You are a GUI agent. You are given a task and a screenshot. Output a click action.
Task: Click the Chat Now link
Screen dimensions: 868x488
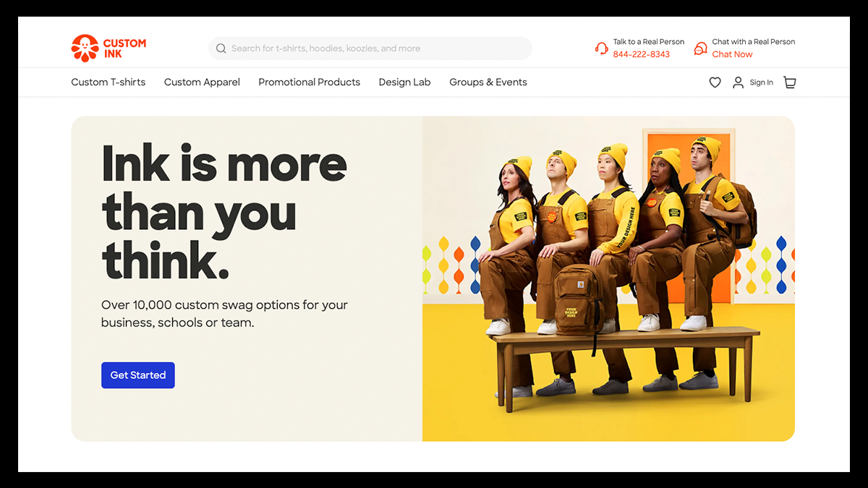coord(732,54)
